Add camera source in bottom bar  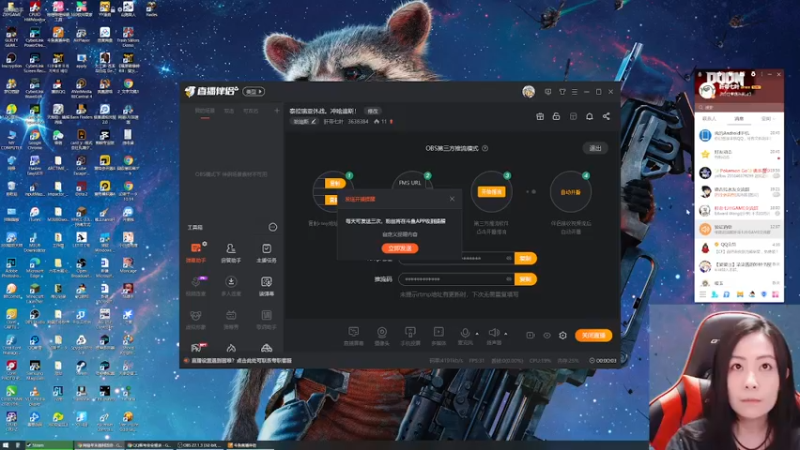pos(382,336)
